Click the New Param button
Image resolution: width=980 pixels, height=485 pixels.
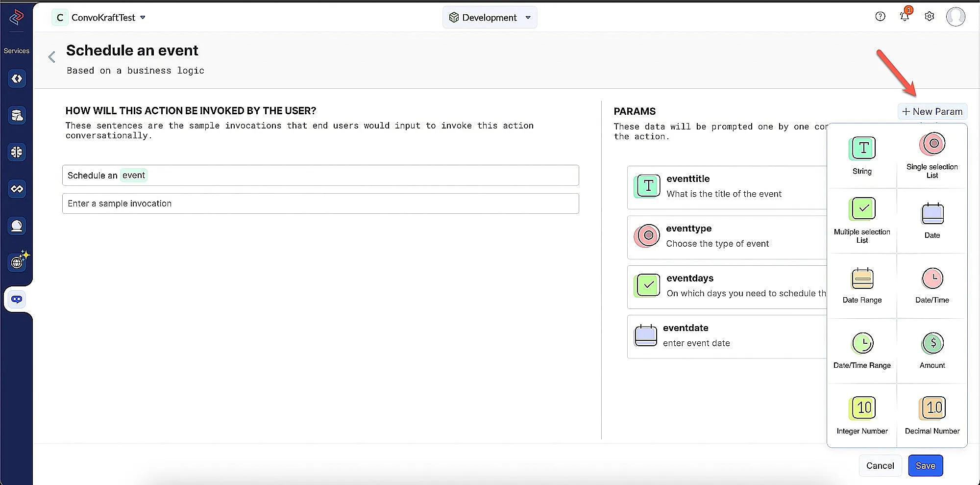(932, 112)
